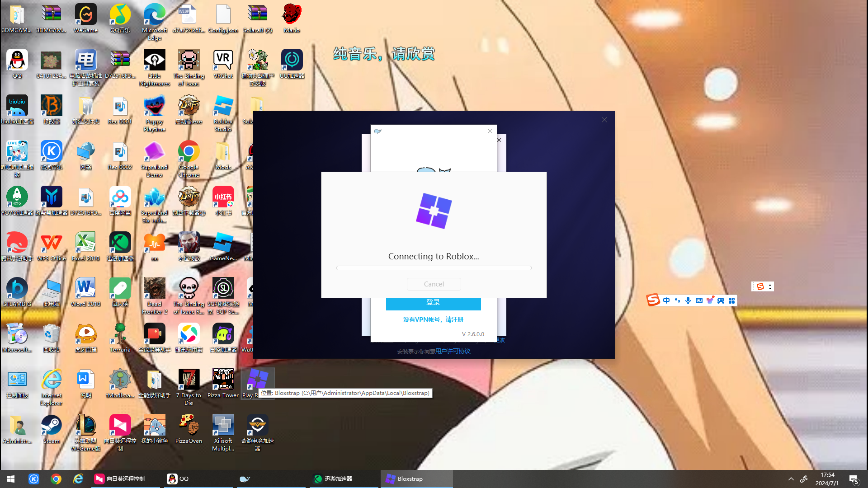Open the 用户许可协议 agreement link
Screen dimensions: 868x488
[453, 351]
